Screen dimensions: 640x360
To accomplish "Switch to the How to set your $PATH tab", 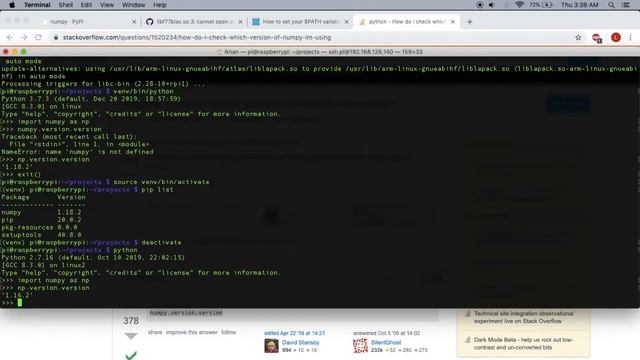I will pyautogui.click(x=300, y=22).
